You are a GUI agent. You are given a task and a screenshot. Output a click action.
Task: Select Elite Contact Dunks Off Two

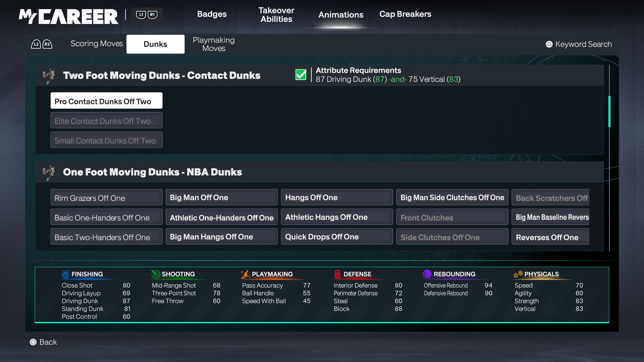tap(106, 120)
